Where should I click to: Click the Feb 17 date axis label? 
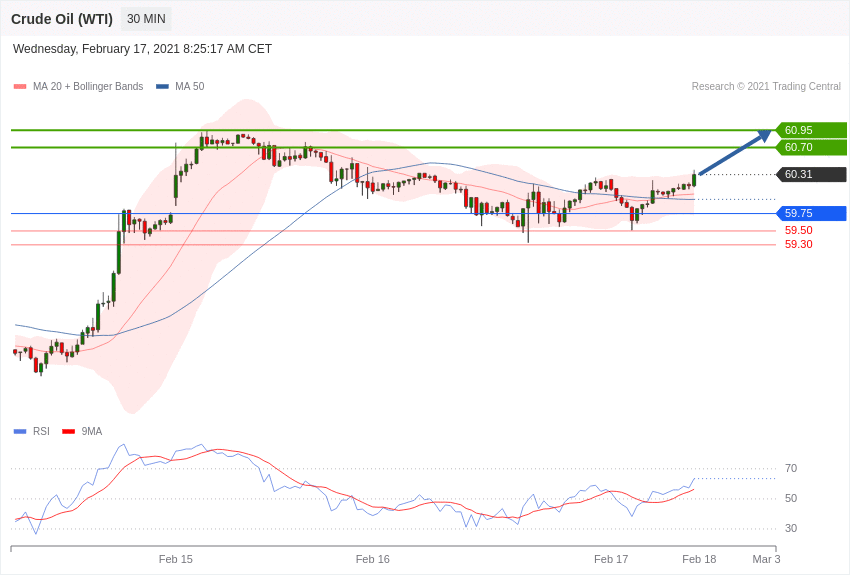(611, 559)
